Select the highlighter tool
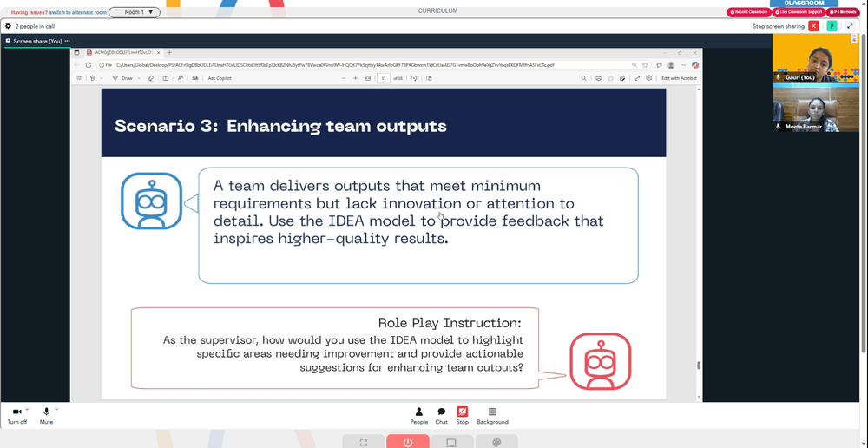The height and width of the screenshot is (448, 868). [93, 78]
